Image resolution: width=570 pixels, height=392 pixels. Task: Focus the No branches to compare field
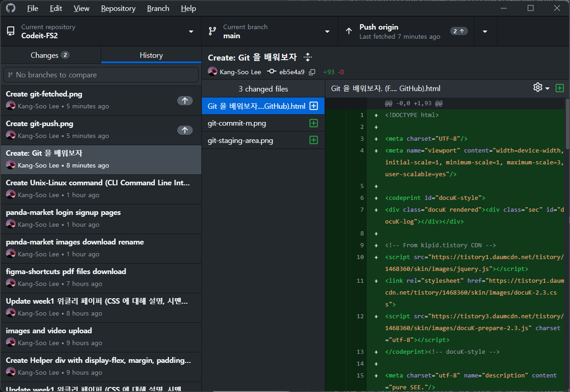[x=101, y=75]
